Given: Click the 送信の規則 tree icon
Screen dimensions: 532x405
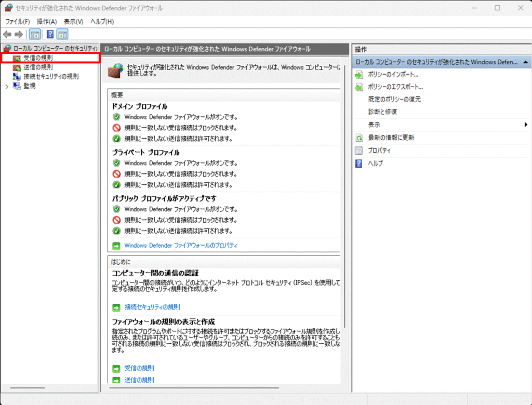Looking at the screenshot, I should [17, 67].
